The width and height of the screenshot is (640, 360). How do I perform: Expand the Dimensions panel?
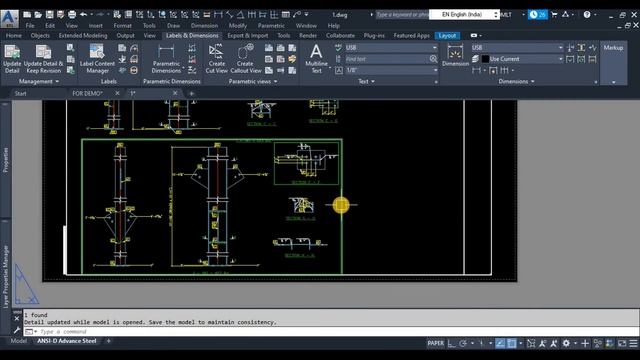tap(516, 82)
